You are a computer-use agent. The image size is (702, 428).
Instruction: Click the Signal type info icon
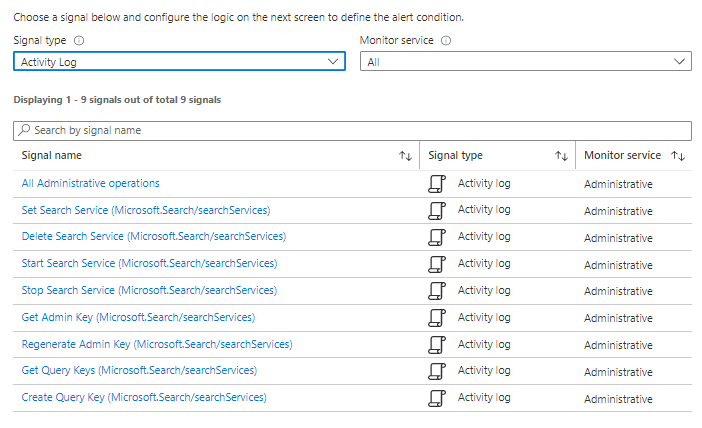tap(79, 41)
